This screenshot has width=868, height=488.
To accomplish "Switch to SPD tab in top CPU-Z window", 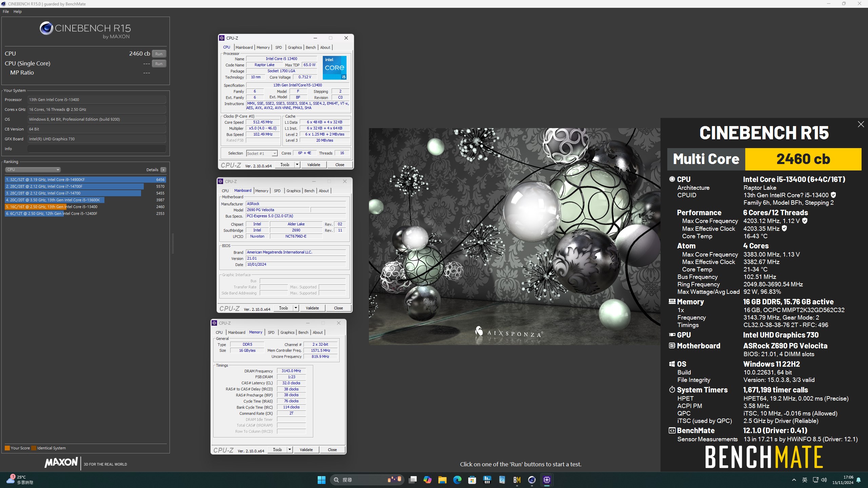I will 279,47.
